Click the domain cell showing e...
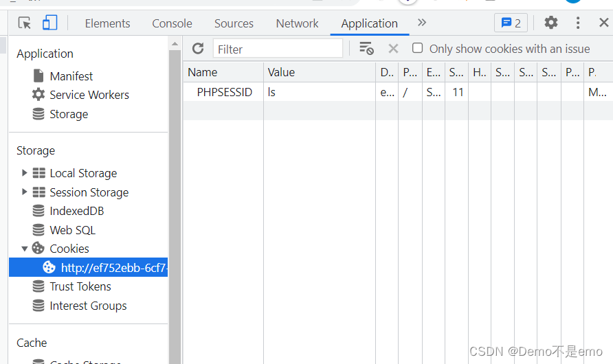Screen dimensions: 613x364 (x=387, y=92)
